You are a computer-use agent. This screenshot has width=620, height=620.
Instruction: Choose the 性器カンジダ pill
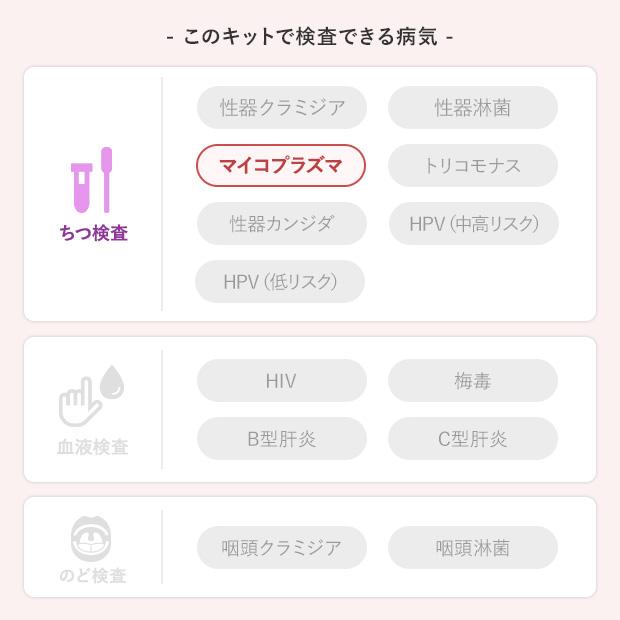[x=282, y=224]
